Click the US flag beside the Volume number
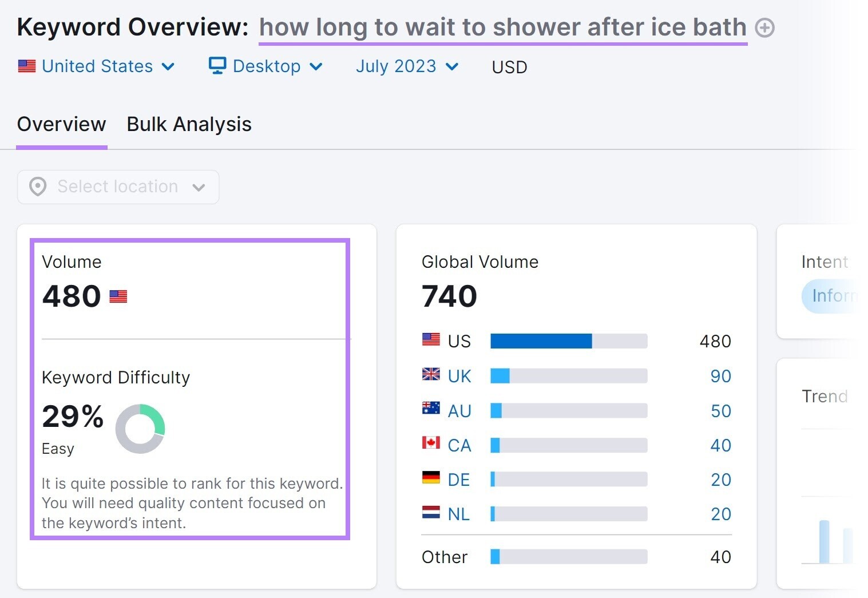 click(x=118, y=296)
